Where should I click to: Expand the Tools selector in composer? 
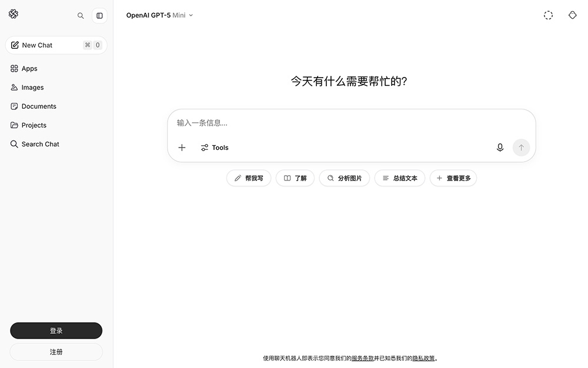(x=214, y=148)
